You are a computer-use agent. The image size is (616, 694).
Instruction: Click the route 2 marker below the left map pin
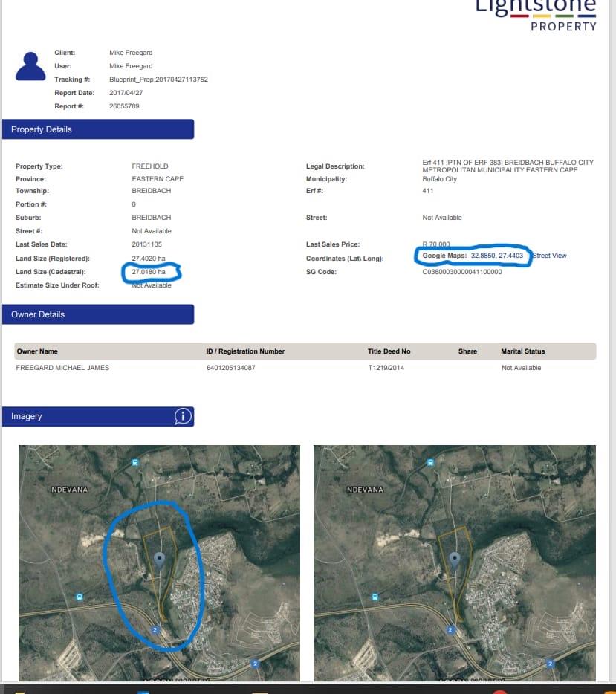point(156,629)
